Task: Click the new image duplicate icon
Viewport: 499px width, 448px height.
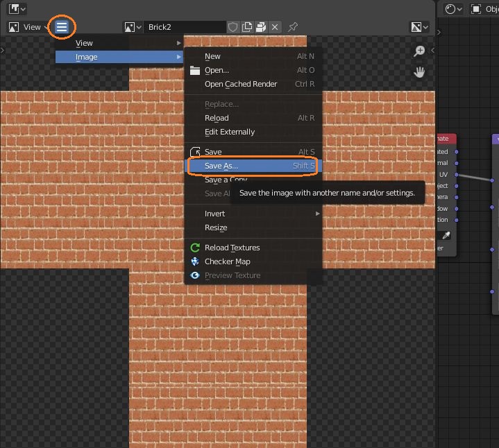Action: [x=247, y=27]
